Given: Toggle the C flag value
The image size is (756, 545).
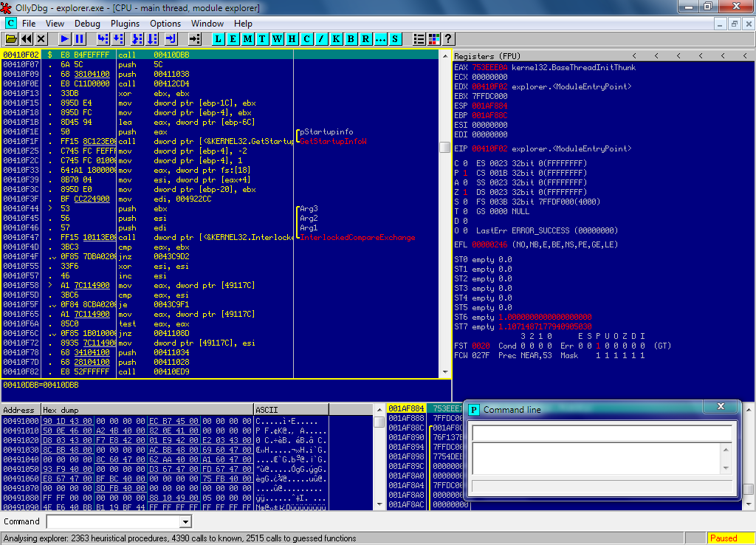Looking at the screenshot, I should 465,163.
